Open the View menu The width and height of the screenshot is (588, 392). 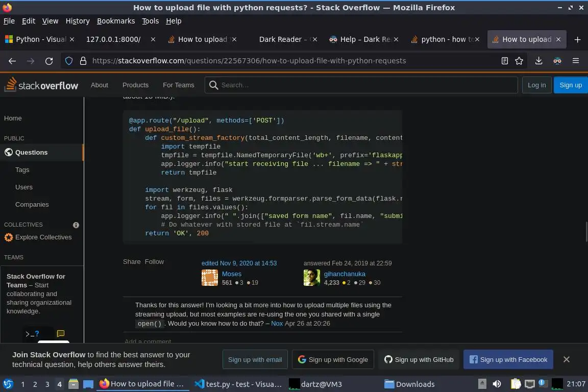click(50, 21)
